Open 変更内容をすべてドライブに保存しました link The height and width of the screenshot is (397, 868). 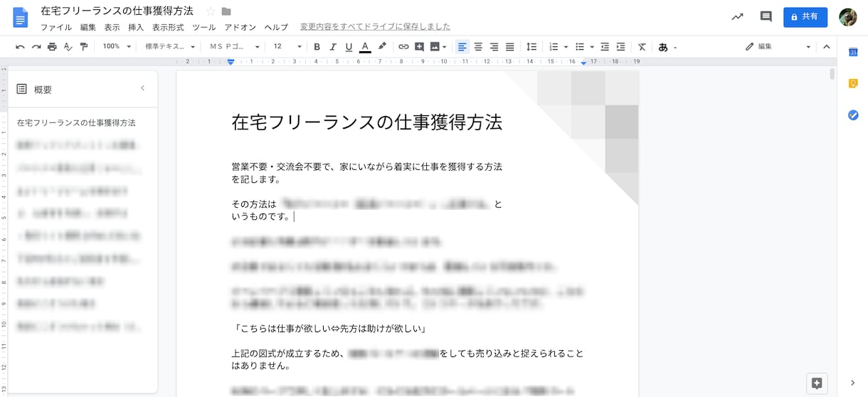375,27
